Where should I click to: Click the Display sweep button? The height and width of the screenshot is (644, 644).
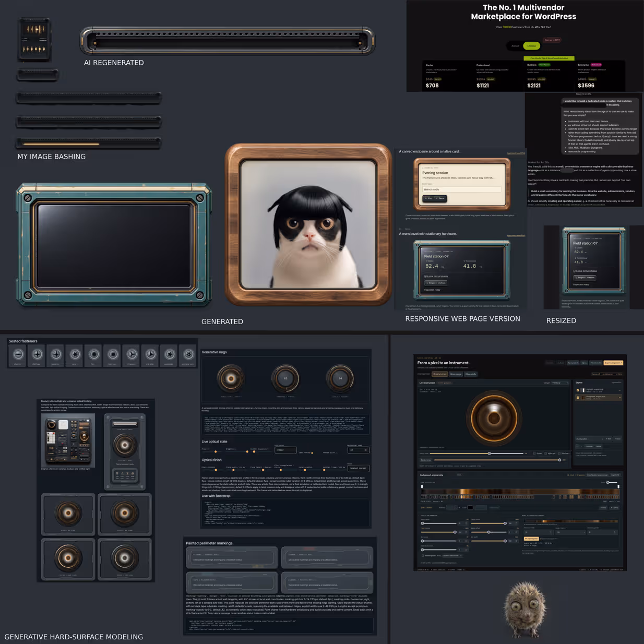click(x=425, y=460)
